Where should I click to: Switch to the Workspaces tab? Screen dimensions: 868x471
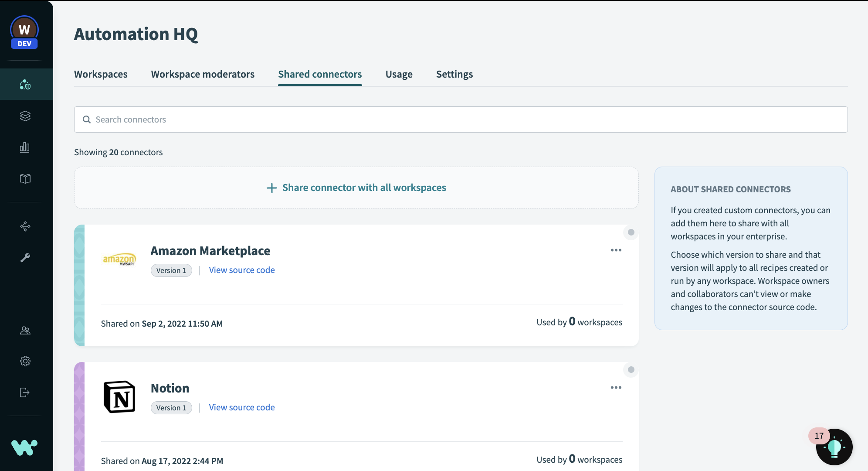click(101, 74)
